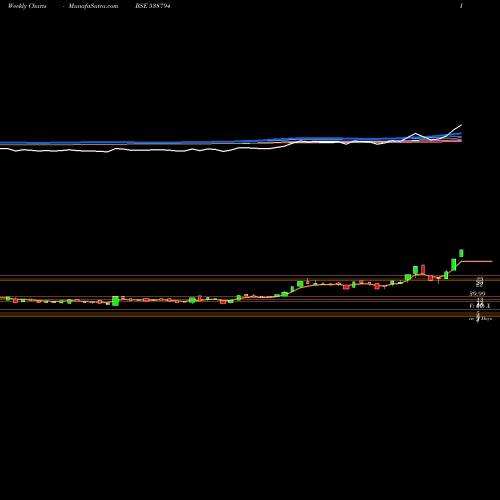Screen dimensions: 500x500
Task: Click the 39.99 price label
Action: (477, 294)
